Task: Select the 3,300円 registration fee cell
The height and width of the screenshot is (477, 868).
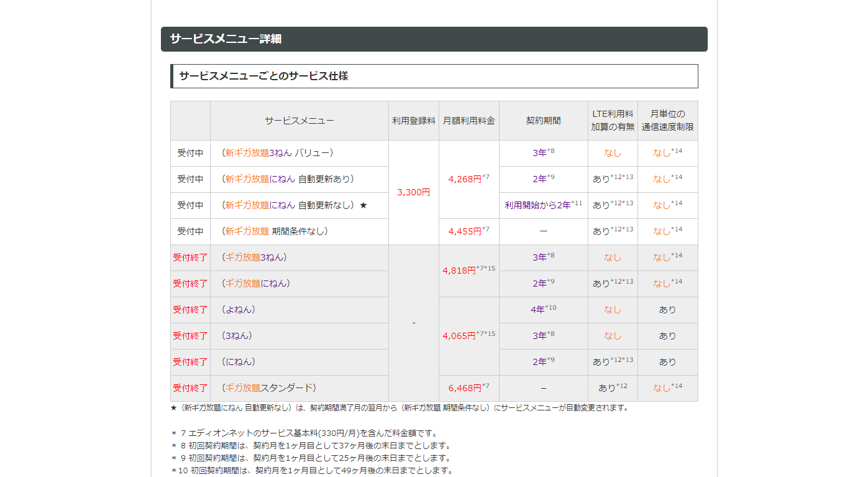Action: [x=414, y=193]
